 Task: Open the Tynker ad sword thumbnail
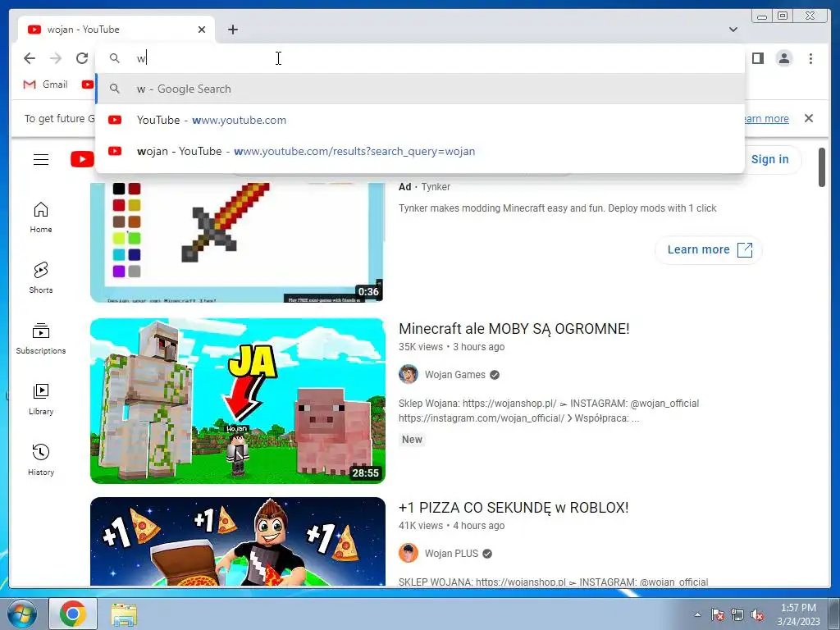(x=237, y=242)
